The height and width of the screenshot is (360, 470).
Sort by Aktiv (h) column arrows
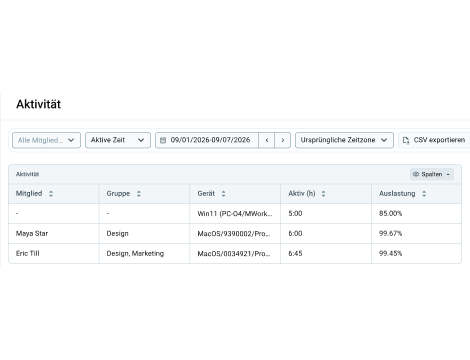tap(323, 194)
